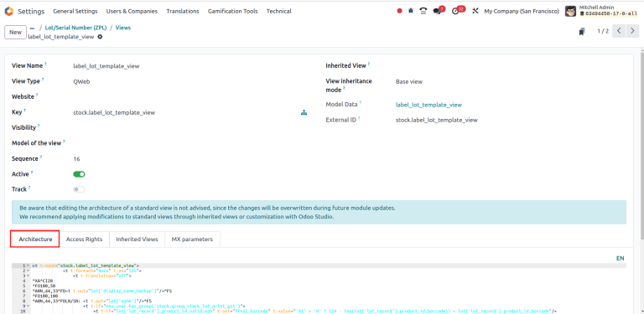This screenshot has width=644, height=314.
Task: Click the External ID help tooltip mark
Action: (359, 118)
